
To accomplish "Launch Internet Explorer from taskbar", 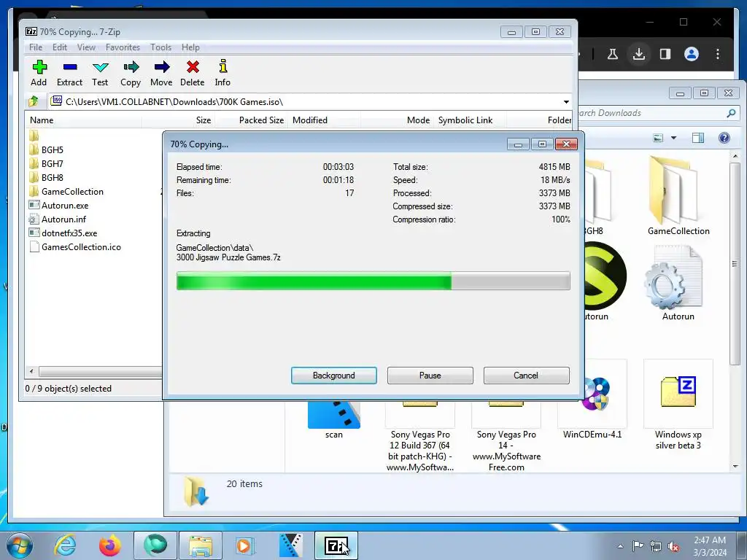I will coord(65,545).
